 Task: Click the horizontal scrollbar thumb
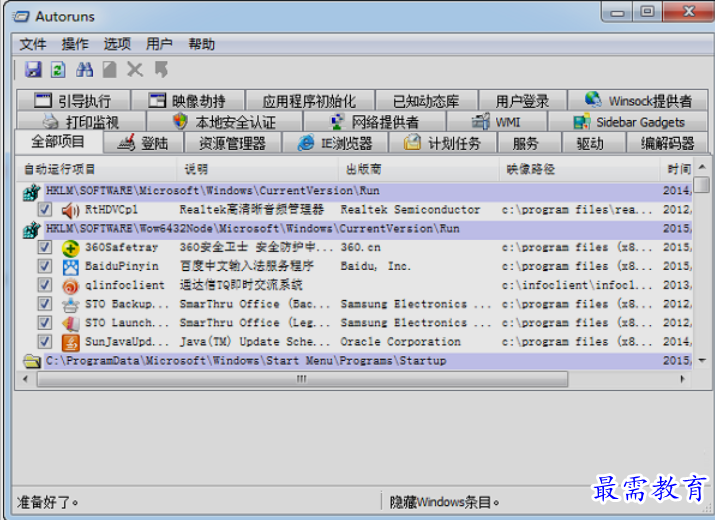click(303, 379)
